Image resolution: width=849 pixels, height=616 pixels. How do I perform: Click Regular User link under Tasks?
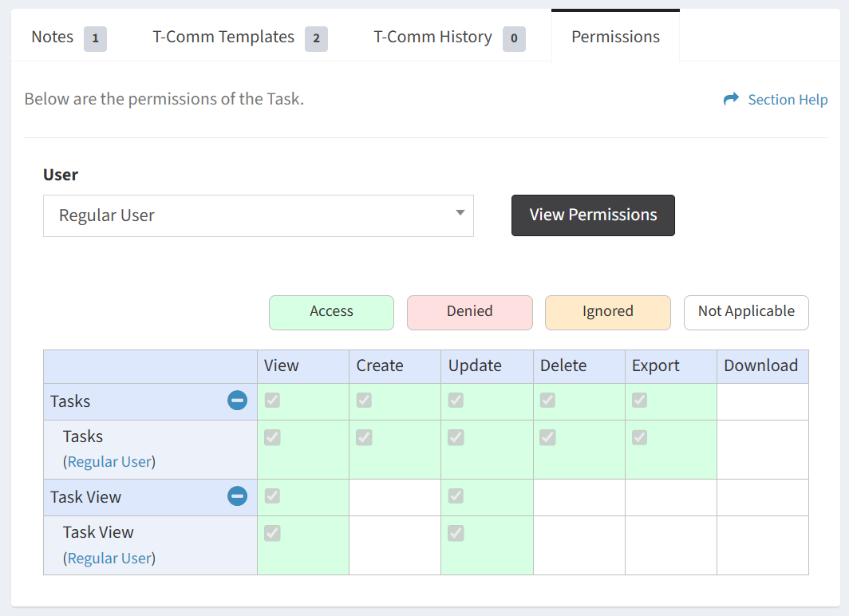point(109,461)
